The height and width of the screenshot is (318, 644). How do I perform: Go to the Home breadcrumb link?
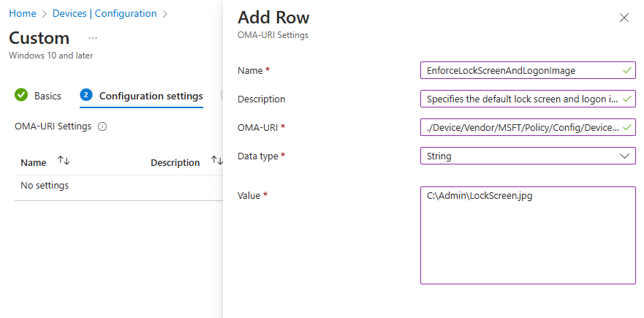click(23, 13)
